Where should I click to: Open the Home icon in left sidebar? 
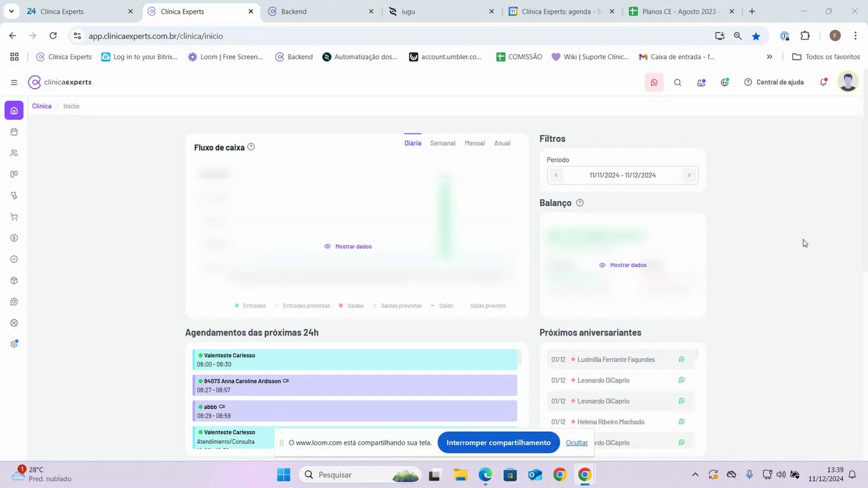coord(14,110)
